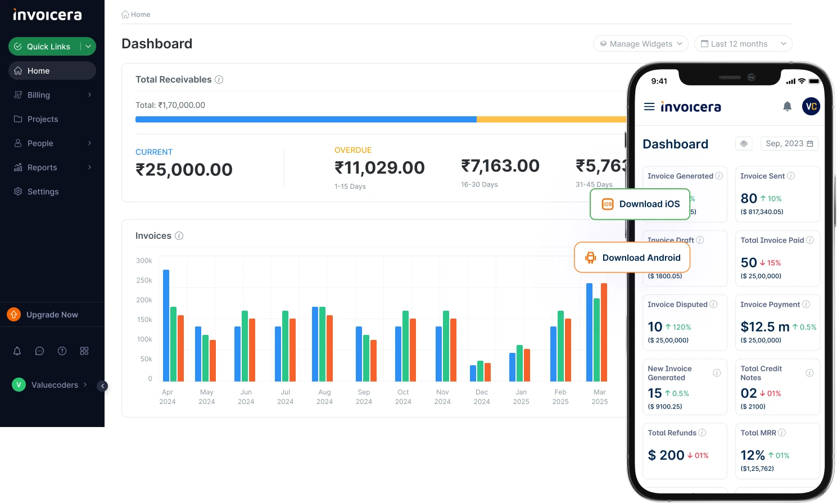Expand the Quick Links dropdown arrow

click(x=88, y=47)
